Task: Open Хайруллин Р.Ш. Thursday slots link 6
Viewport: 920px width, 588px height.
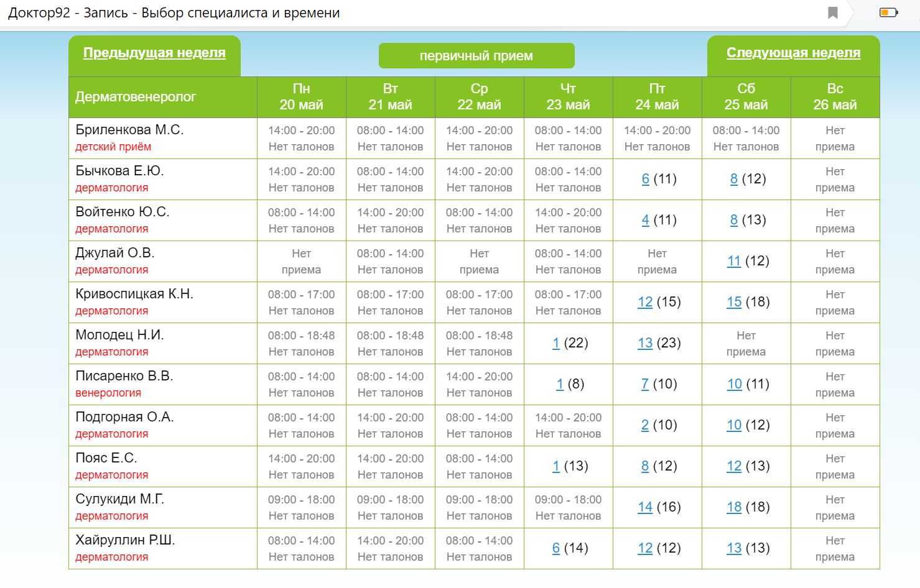Action: pyautogui.click(x=556, y=548)
